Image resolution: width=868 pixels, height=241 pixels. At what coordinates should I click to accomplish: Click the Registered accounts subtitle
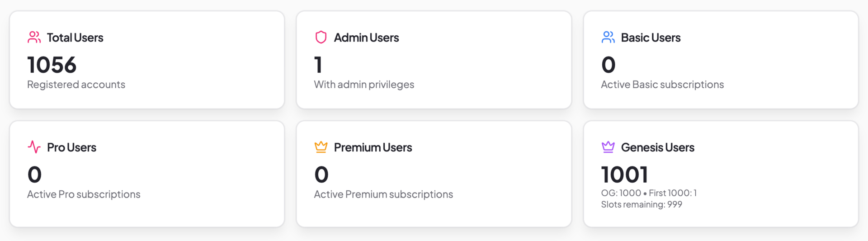tap(76, 85)
